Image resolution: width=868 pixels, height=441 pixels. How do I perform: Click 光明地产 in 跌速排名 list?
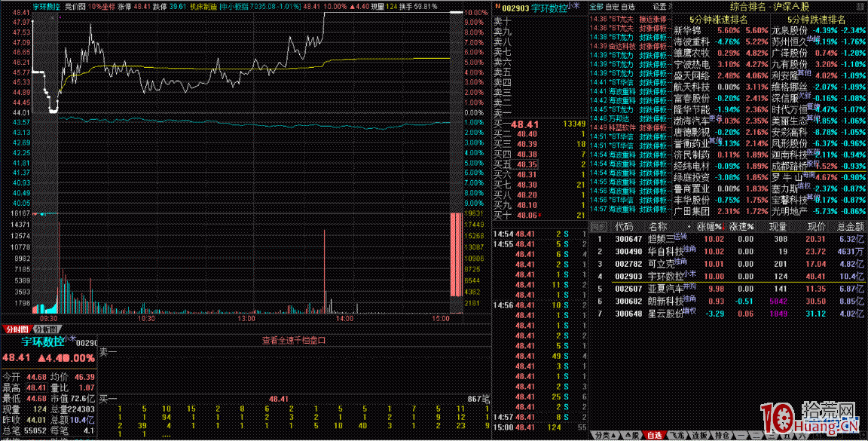(789, 211)
